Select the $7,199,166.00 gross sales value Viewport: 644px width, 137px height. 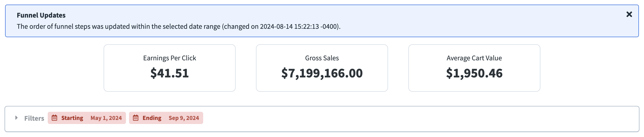(x=322, y=73)
